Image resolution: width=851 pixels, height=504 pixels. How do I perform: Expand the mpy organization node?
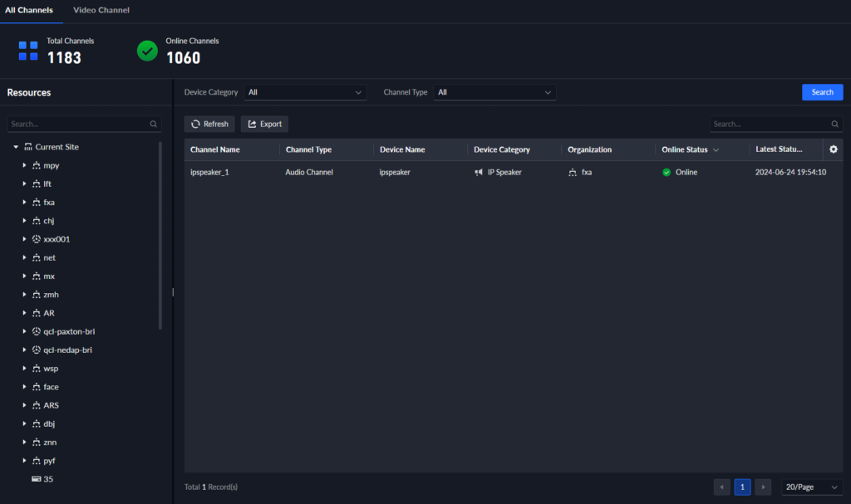tap(24, 165)
